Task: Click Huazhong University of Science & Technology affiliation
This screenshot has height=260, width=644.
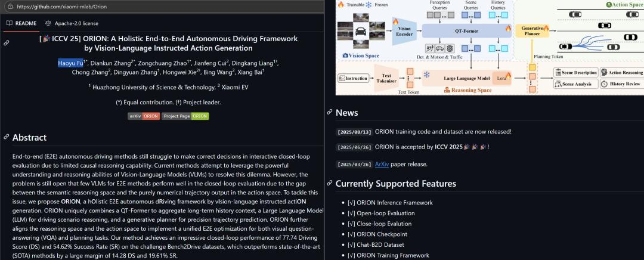Action: click(151, 87)
